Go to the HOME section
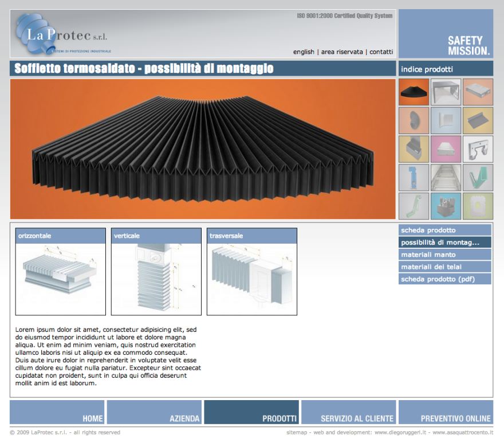The width and height of the screenshot is (504, 446). [57, 412]
